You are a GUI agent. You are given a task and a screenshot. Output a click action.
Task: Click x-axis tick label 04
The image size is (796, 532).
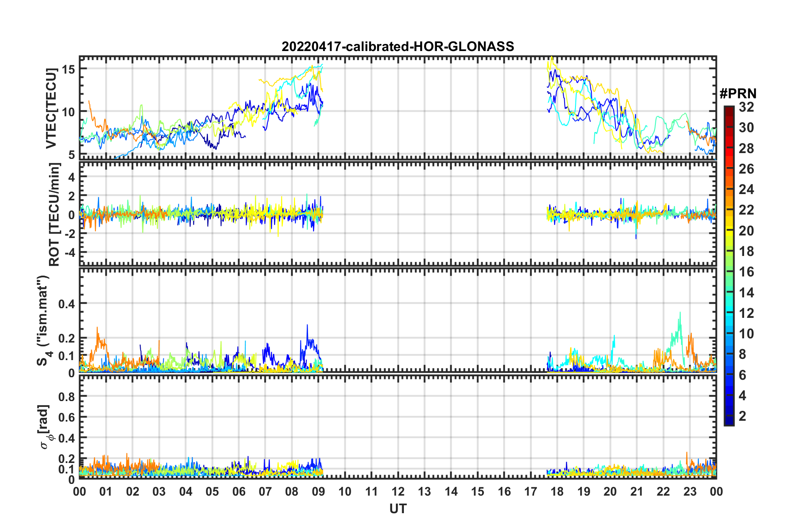point(186,491)
